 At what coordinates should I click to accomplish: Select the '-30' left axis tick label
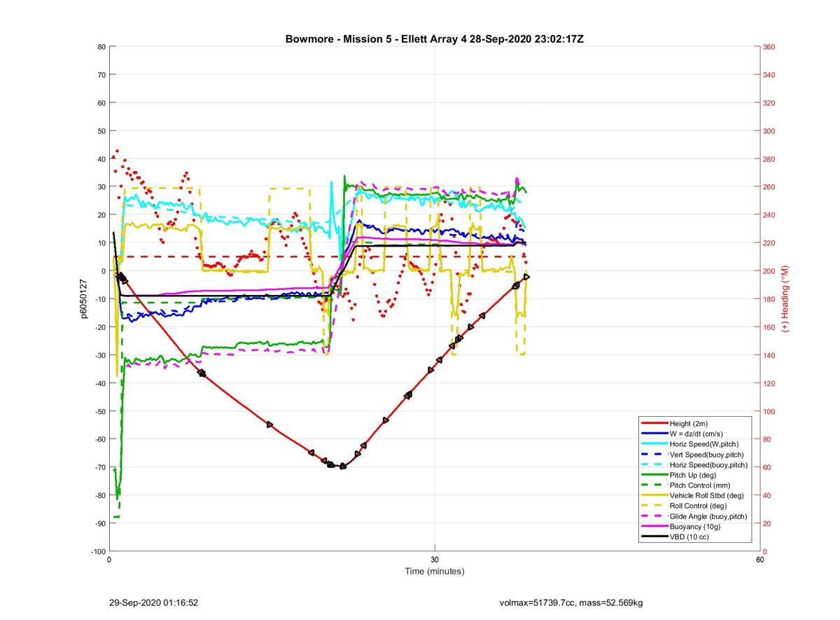point(100,355)
